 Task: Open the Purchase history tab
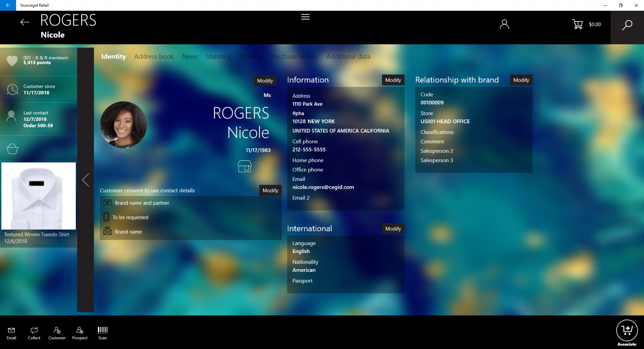[x=294, y=57]
